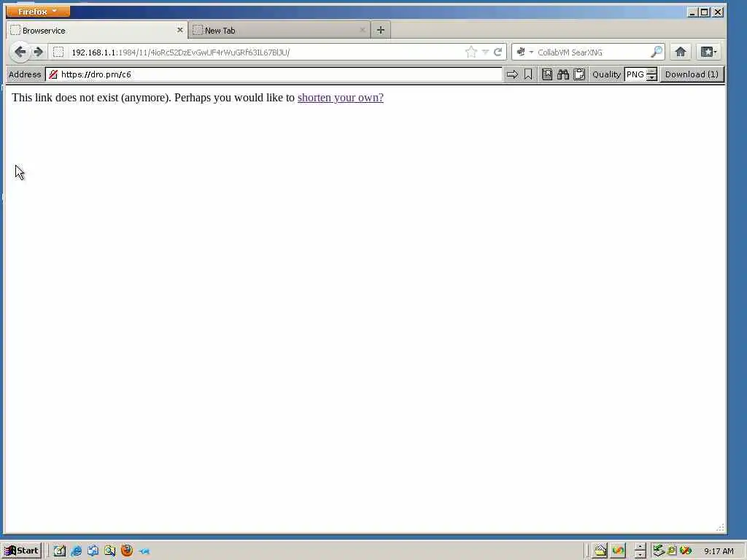Click the site identity icon in the URL bar
The width and height of the screenshot is (747, 560).
tap(58, 52)
